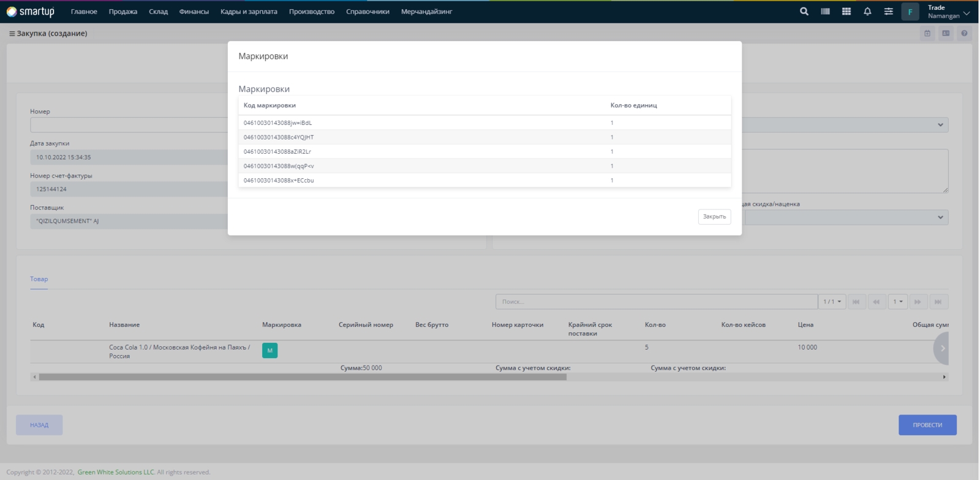Screen dimensions: 980x480
Task: Click the barcode scanner icon in header
Action: coord(825,11)
